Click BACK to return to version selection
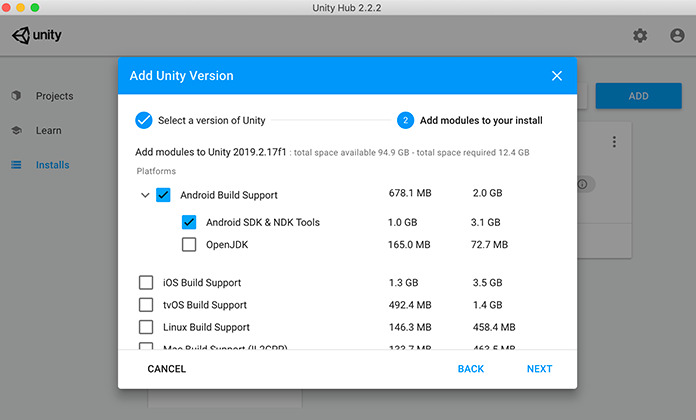 tap(471, 368)
